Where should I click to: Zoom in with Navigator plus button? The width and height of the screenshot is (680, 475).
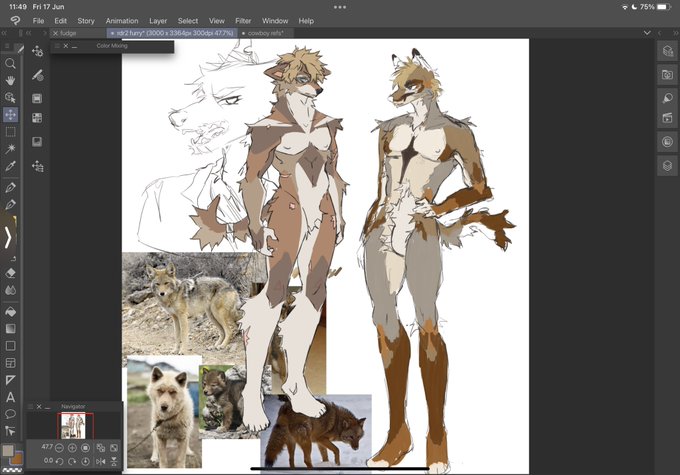pos(72,448)
